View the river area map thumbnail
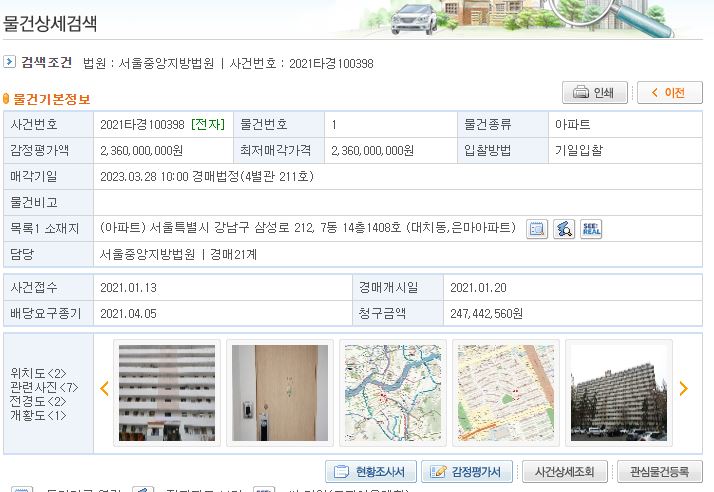 click(x=391, y=392)
